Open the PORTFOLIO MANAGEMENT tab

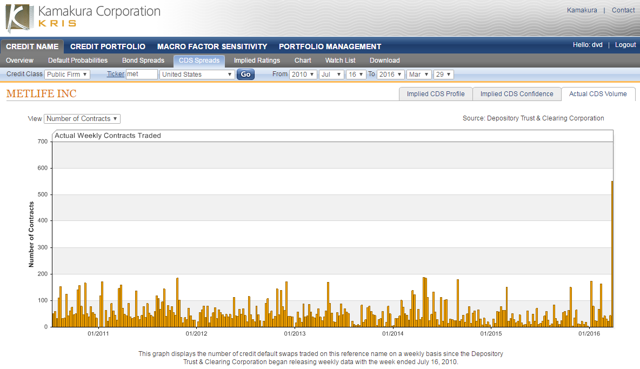click(330, 47)
